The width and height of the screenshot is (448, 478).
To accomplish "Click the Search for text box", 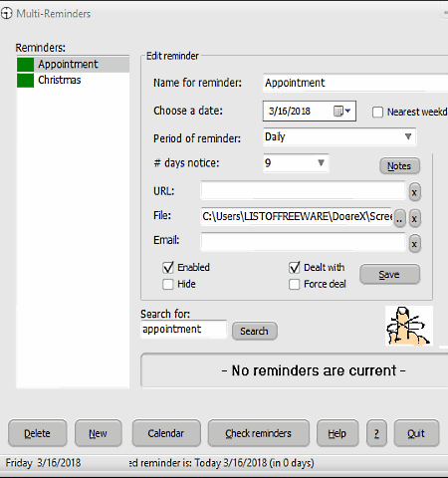I will [x=183, y=330].
